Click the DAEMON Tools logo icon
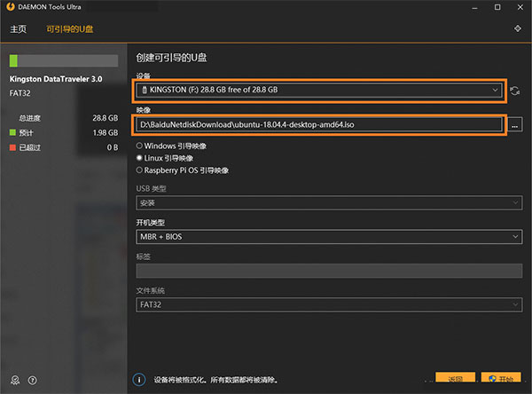532x394 pixels. click(8, 6)
